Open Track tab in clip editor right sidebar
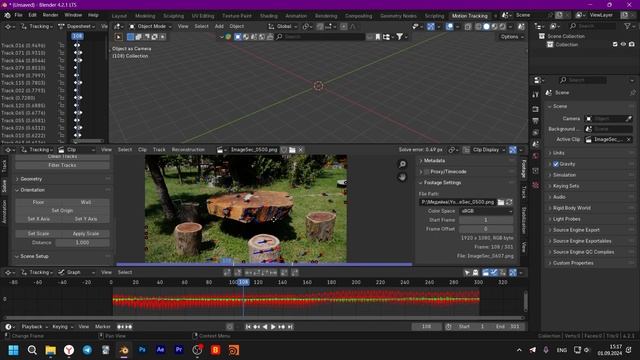The image size is (640, 360). pos(524,191)
